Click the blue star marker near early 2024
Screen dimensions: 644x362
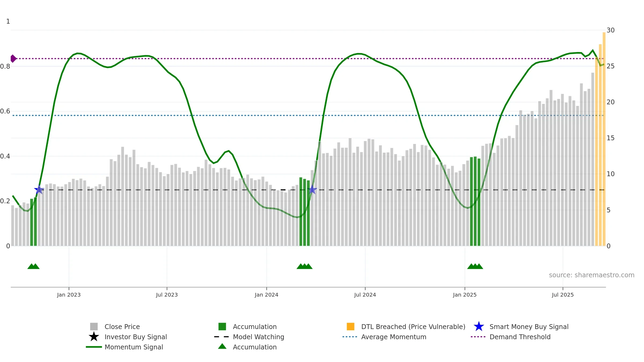pos(312,190)
